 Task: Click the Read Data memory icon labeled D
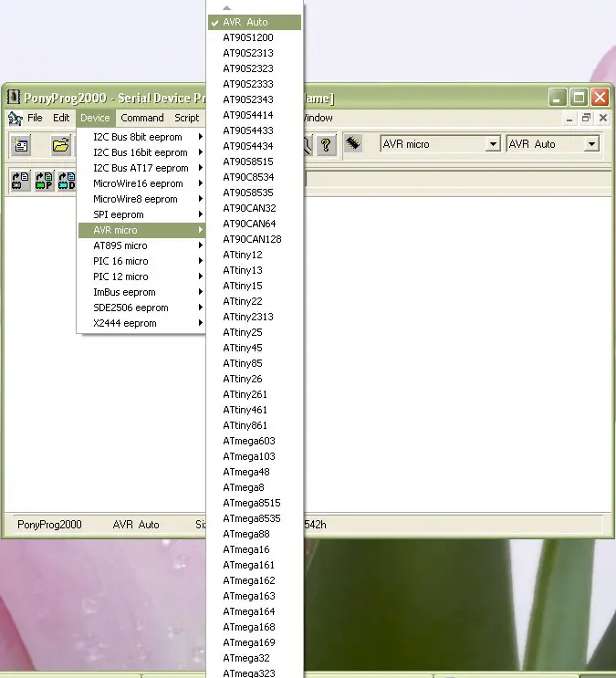coord(67,180)
